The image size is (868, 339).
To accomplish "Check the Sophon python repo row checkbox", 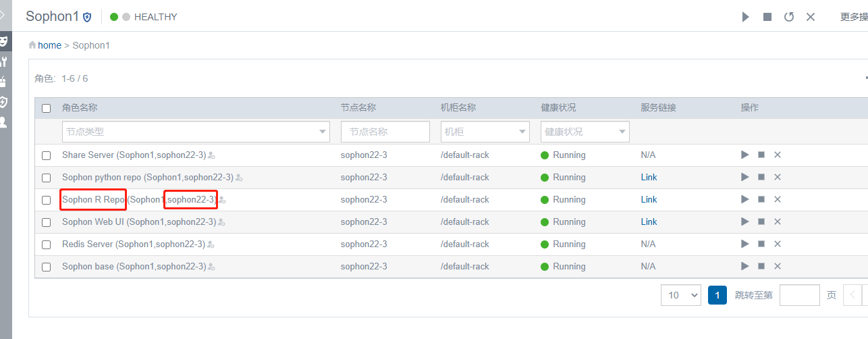I will click(x=46, y=178).
